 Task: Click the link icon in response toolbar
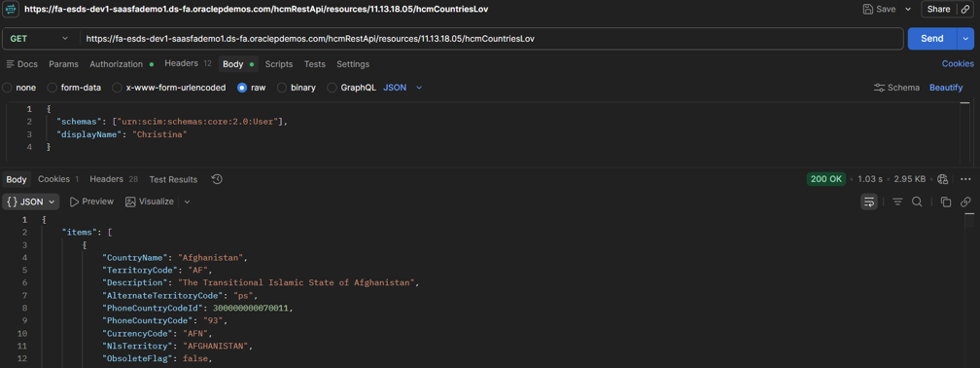click(965, 202)
